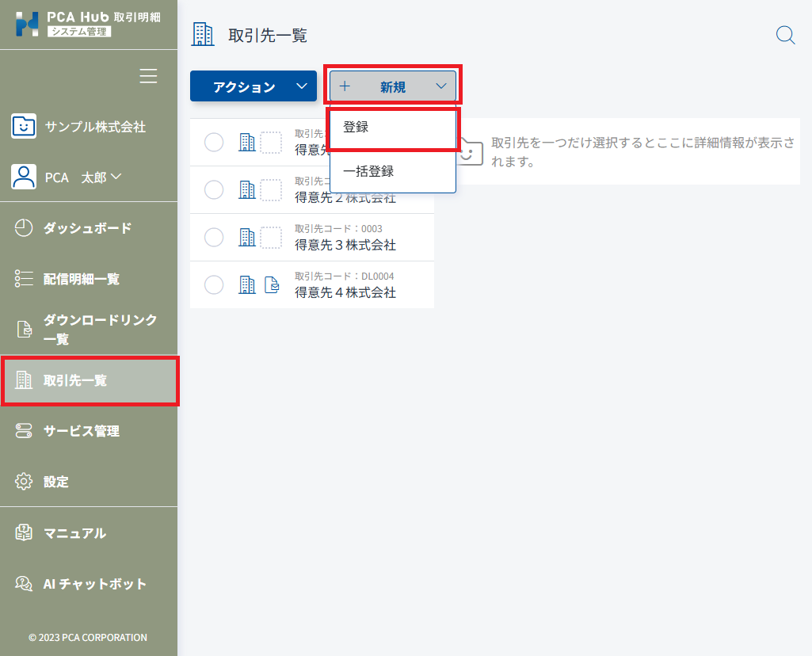Image resolution: width=812 pixels, height=656 pixels.
Task: Collapse the 新規 dropdown button
Action: (393, 86)
